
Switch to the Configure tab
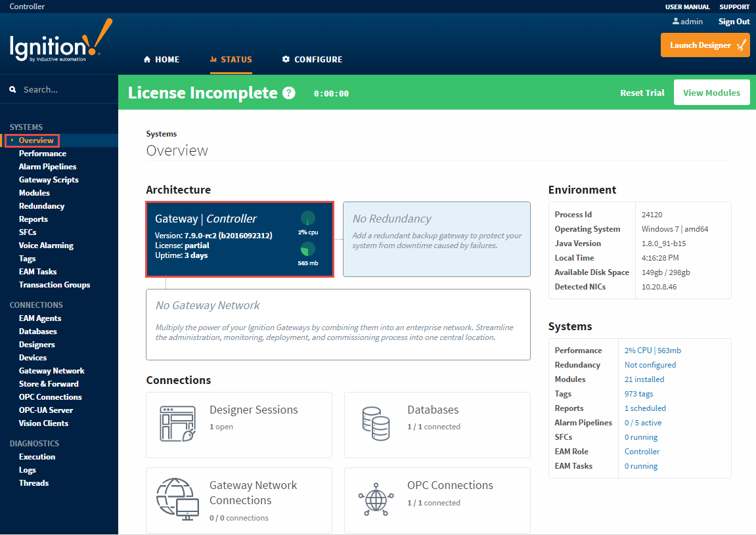pyautogui.click(x=312, y=60)
